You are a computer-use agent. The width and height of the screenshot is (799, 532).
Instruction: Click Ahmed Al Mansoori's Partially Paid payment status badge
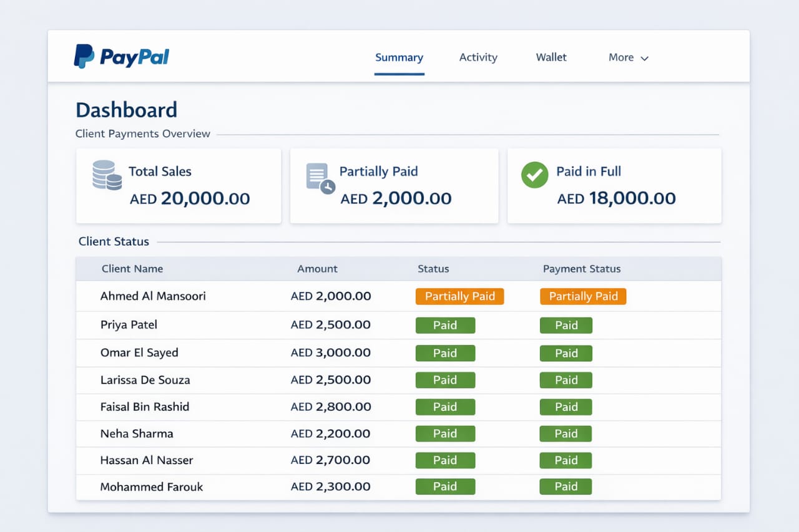click(x=583, y=297)
